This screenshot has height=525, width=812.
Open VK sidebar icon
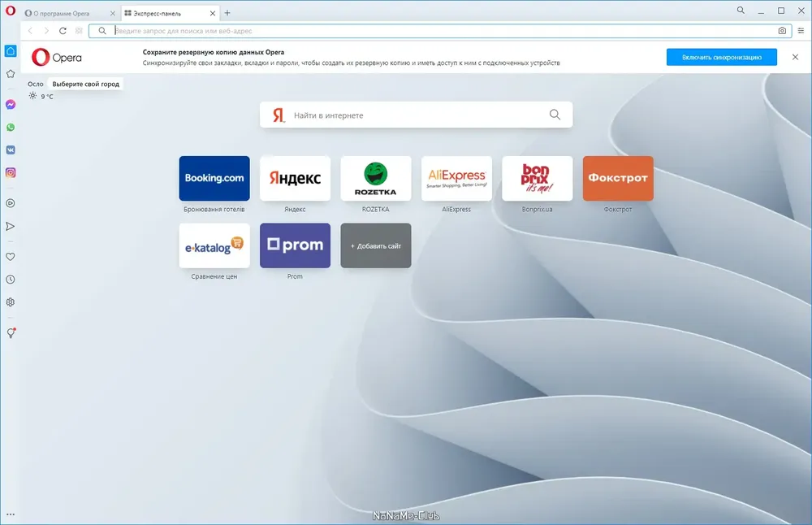11,150
